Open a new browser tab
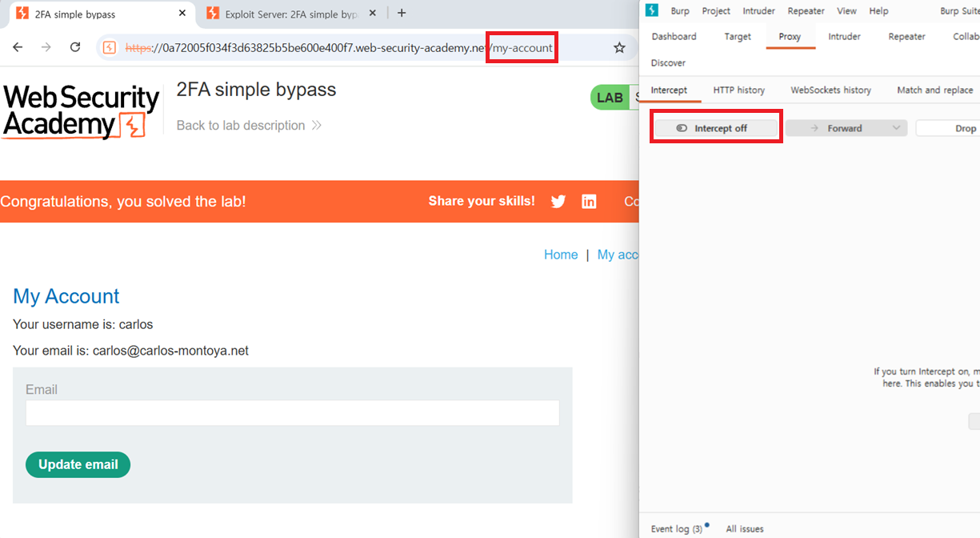Viewport: 980px width, 538px height. pos(402,14)
